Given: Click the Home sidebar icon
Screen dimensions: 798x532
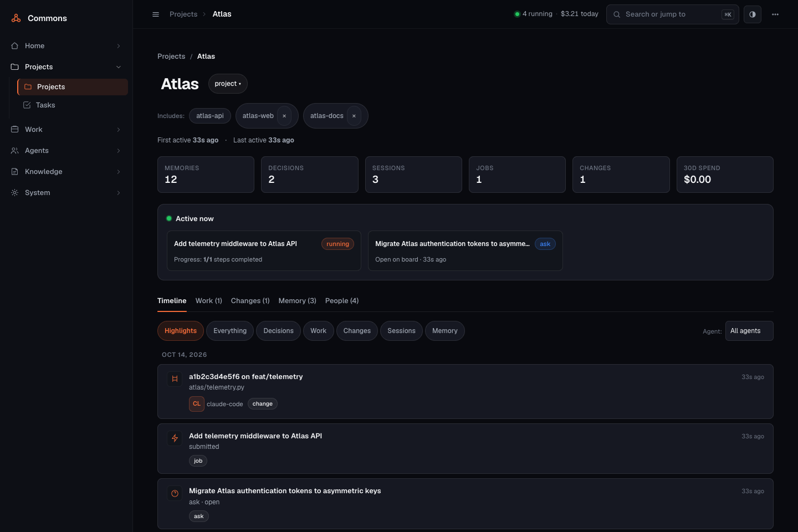Looking at the screenshot, I should tap(15, 46).
